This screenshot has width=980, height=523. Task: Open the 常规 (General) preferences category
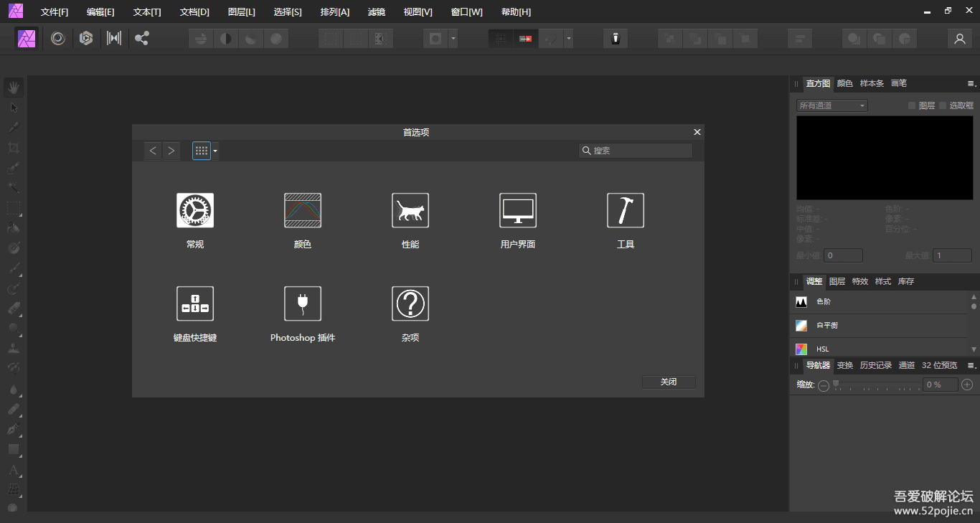click(195, 211)
